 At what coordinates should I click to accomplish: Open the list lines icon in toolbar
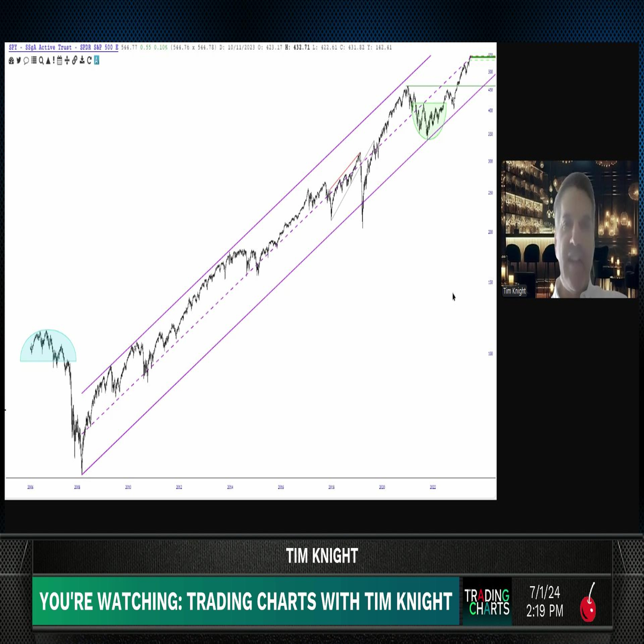(34, 60)
